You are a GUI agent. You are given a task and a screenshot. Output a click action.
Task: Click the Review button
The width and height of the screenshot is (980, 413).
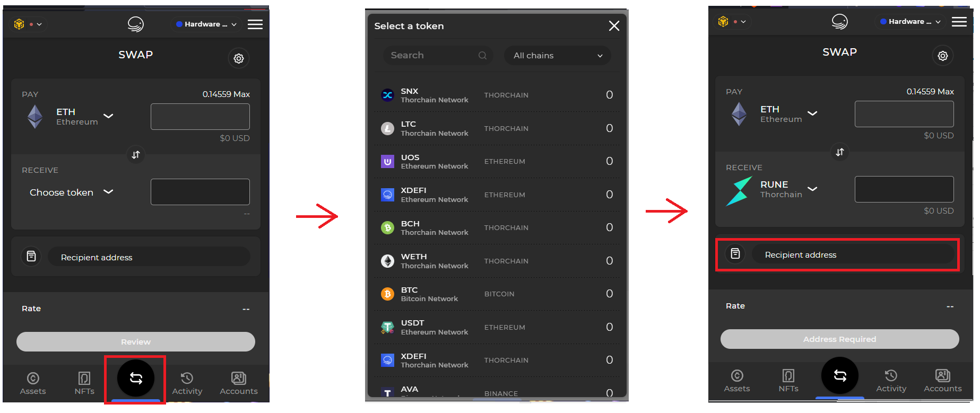(x=136, y=342)
